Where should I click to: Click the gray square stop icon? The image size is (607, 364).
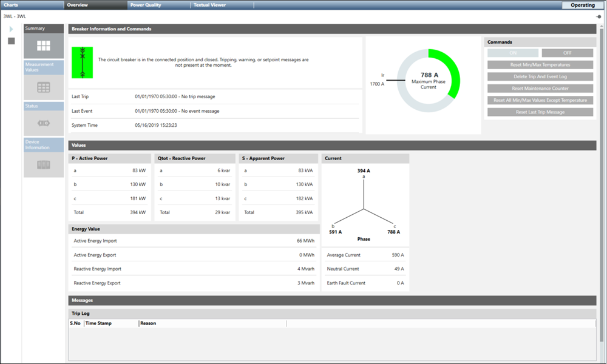click(x=11, y=41)
